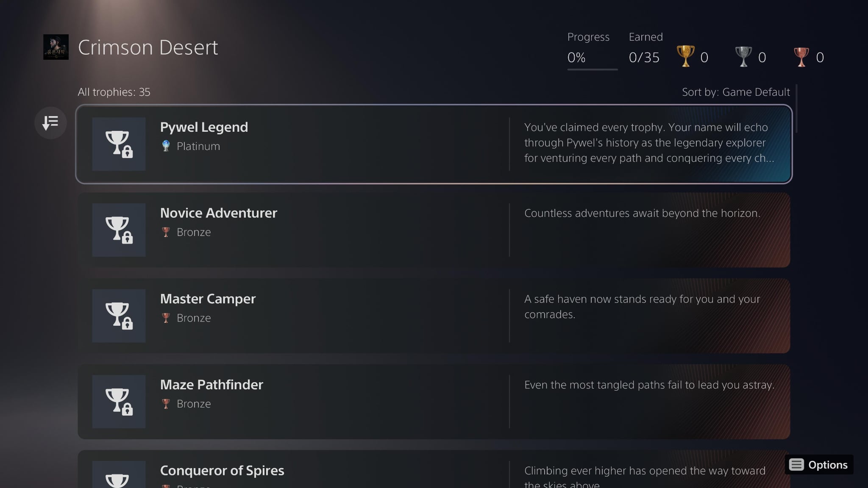Select the Pywel Legend platinum trophy title
868x488 pixels.
click(204, 127)
